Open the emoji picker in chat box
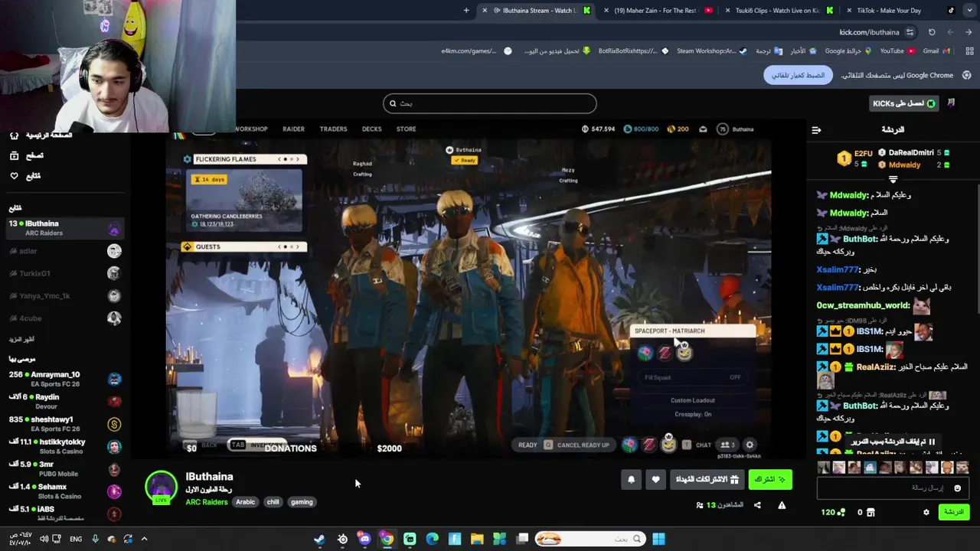980x551 pixels. click(x=957, y=488)
